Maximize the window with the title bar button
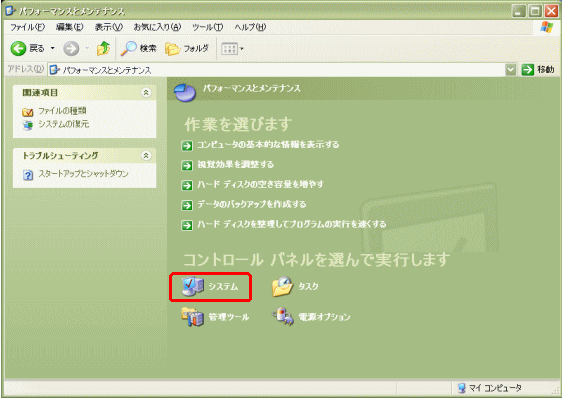This screenshot has width=562, height=398. click(x=535, y=11)
